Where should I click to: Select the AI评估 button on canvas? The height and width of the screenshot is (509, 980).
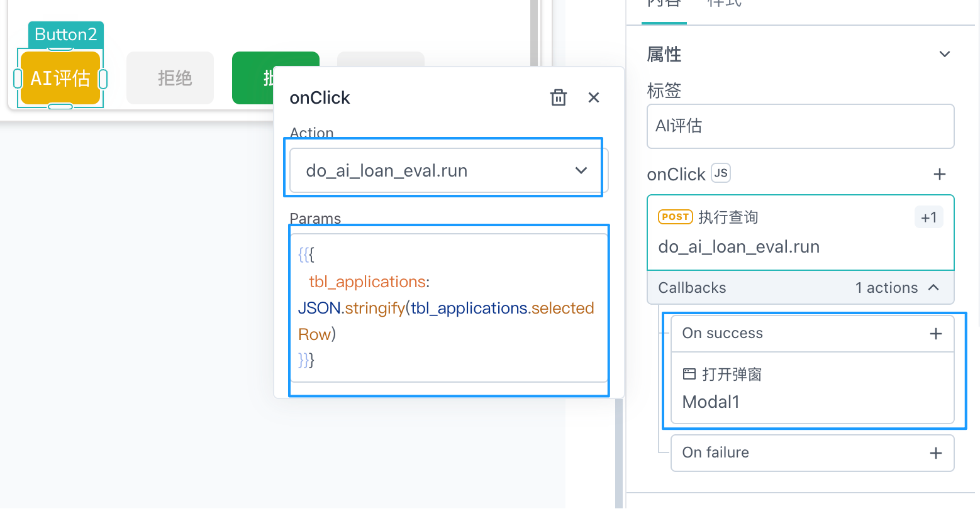(x=60, y=78)
